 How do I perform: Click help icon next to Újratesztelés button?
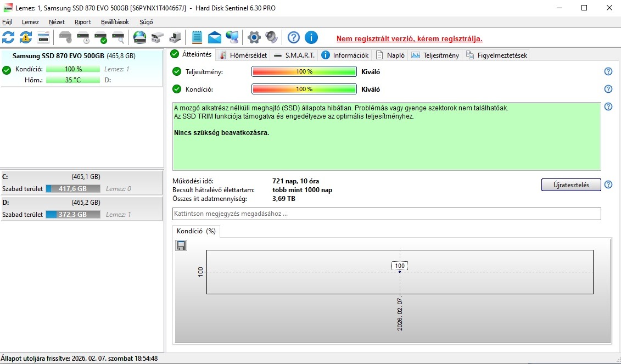(x=608, y=184)
